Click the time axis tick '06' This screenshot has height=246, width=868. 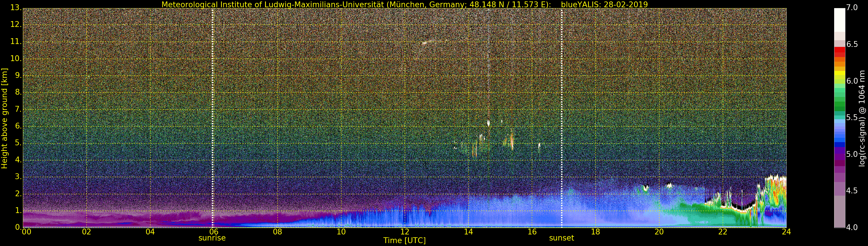coord(214,232)
